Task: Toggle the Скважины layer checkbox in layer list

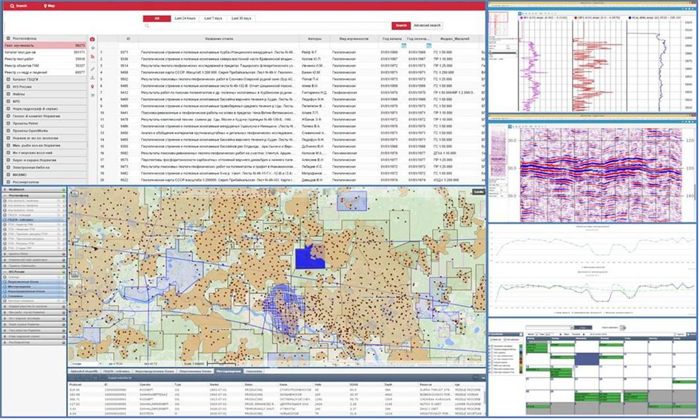Action: tap(5, 297)
